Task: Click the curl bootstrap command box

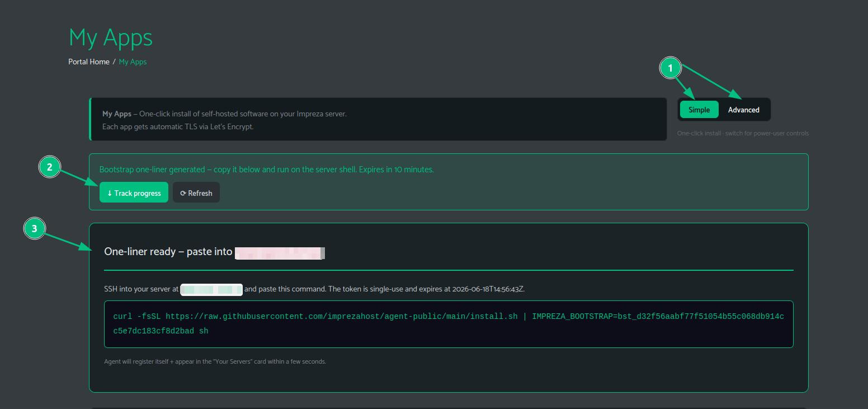Action: pos(449,324)
